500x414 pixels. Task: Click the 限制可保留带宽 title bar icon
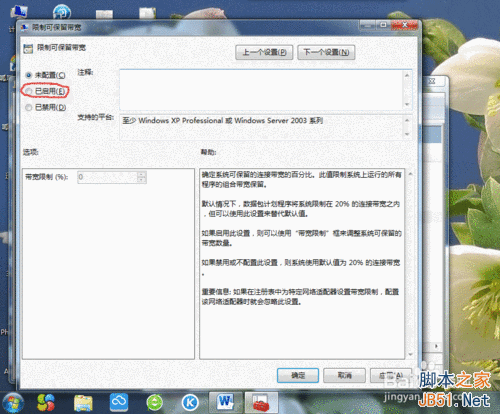pos(25,27)
